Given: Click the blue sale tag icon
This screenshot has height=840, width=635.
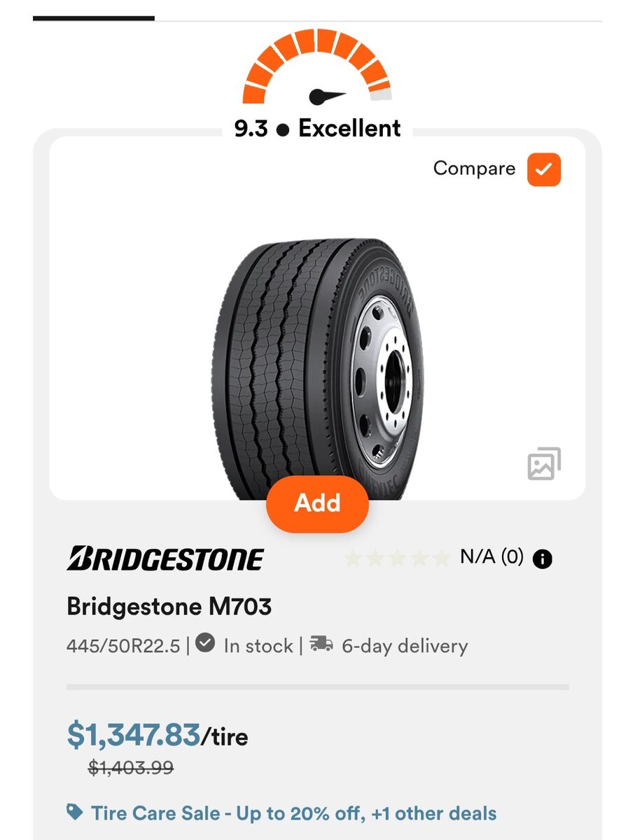Looking at the screenshot, I should [x=74, y=813].
